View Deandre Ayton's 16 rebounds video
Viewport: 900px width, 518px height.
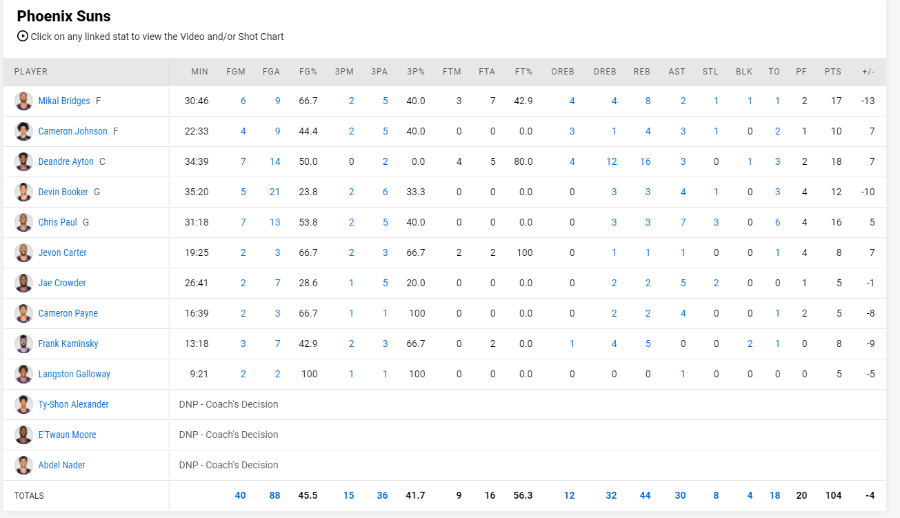(645, 161)
